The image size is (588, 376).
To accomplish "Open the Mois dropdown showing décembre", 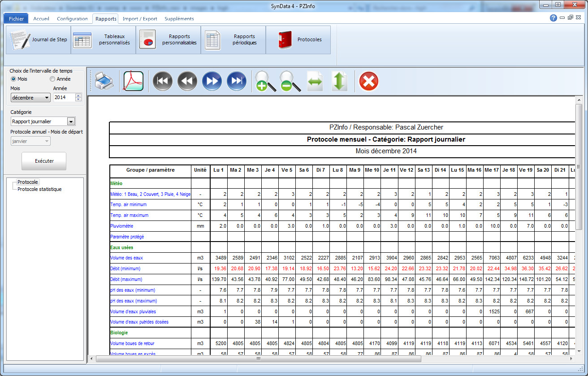I will pos(30,98).
